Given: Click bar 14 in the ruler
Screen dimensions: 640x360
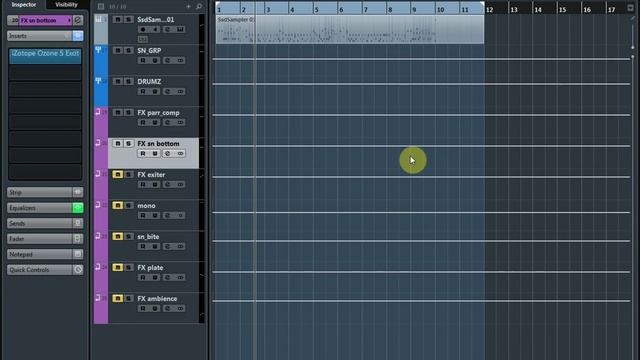Looking at the screenshot, I should (x=538, y=9).
